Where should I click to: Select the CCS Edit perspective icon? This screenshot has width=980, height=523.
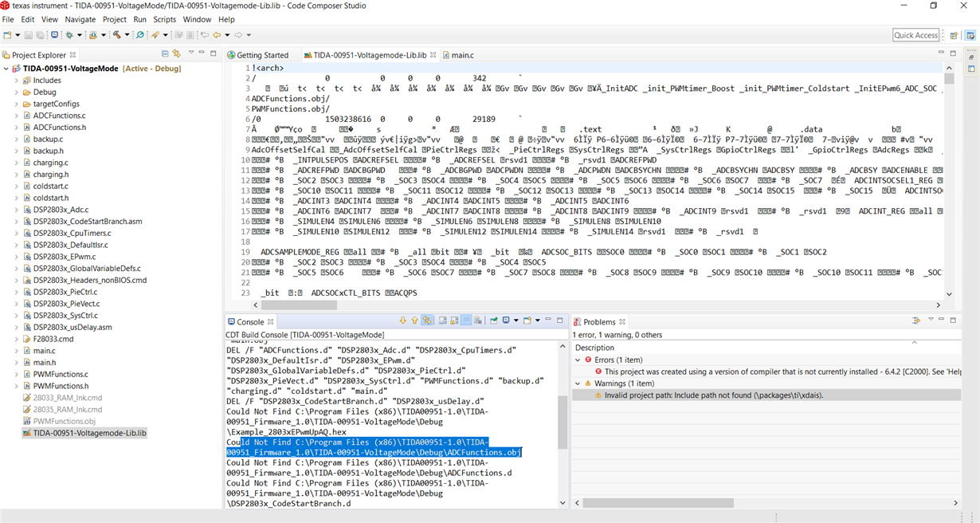[970, 35]
